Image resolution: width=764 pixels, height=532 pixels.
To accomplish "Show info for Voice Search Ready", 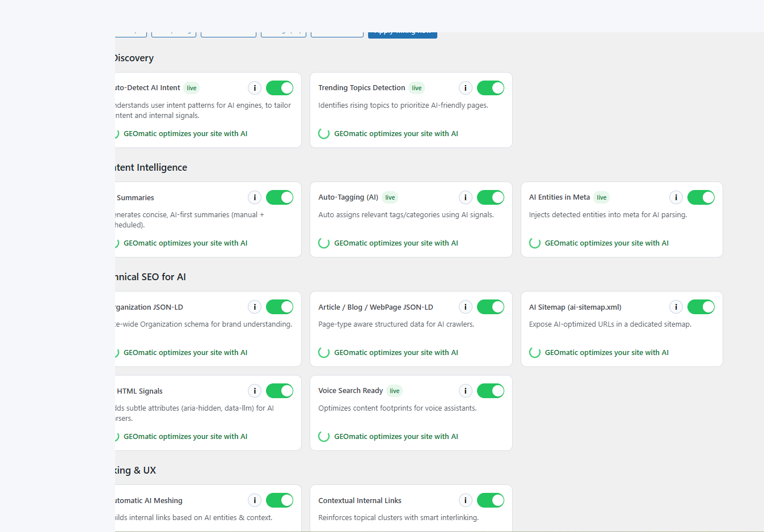I will pos(466,391).
